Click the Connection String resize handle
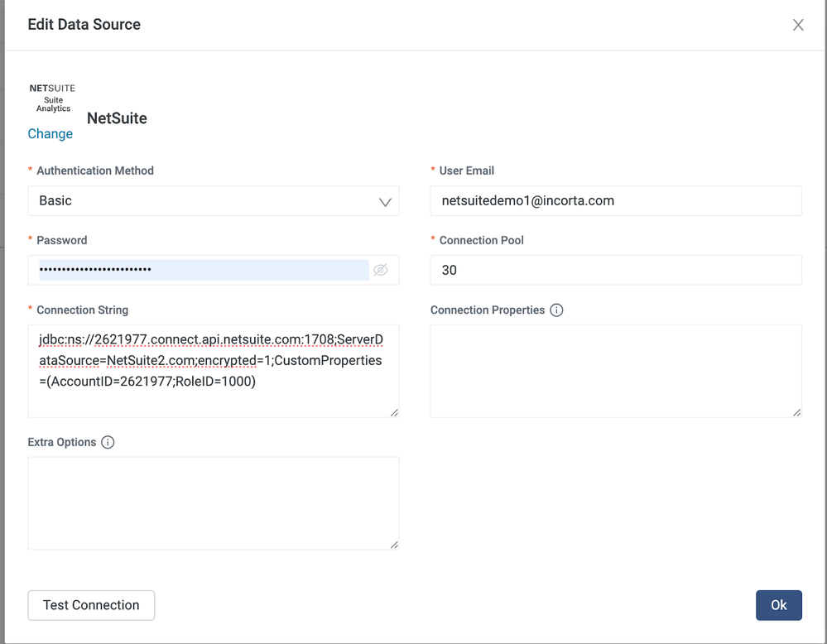Screen dimensions: 827x644 394,412
